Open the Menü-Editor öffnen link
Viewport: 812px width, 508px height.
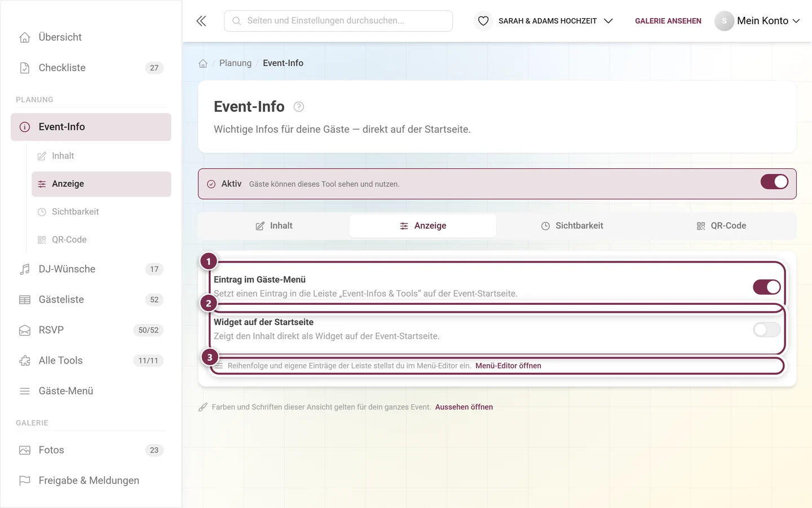click(508, 366)
